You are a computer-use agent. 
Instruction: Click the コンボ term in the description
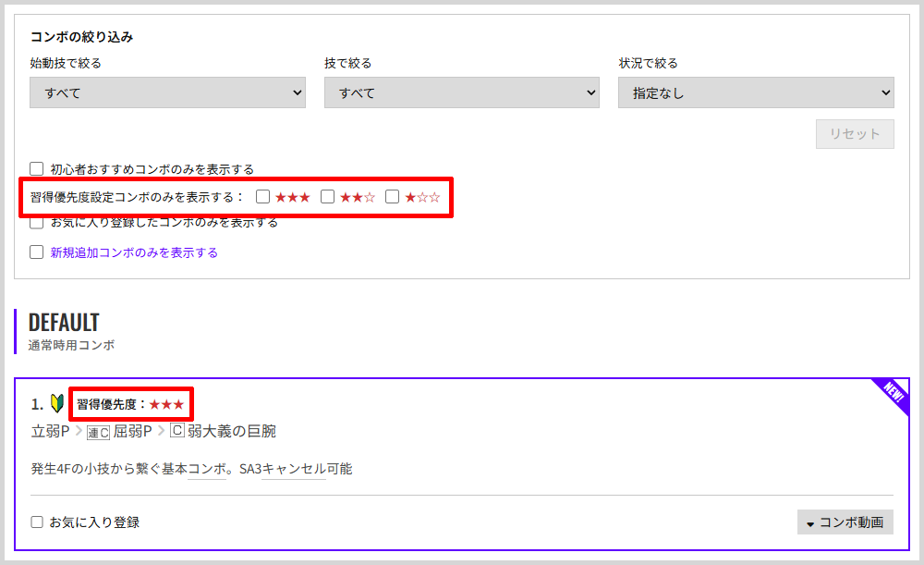tap(207, 469)
